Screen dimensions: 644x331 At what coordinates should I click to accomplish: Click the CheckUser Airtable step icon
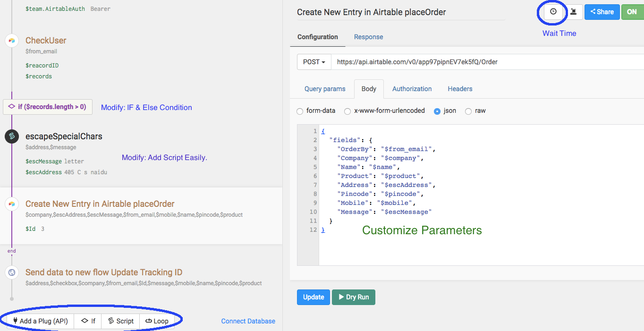point(12,41)
